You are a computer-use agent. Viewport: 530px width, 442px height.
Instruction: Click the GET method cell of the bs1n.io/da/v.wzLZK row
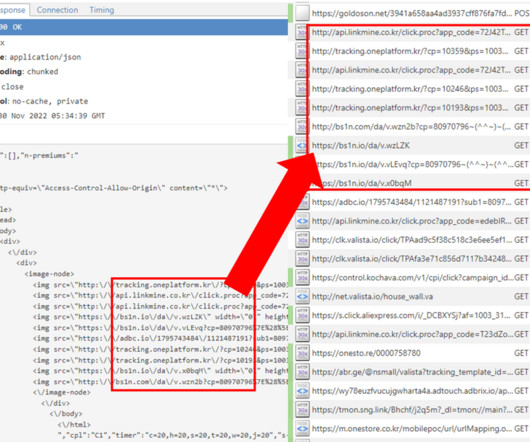tap(521, 146)
